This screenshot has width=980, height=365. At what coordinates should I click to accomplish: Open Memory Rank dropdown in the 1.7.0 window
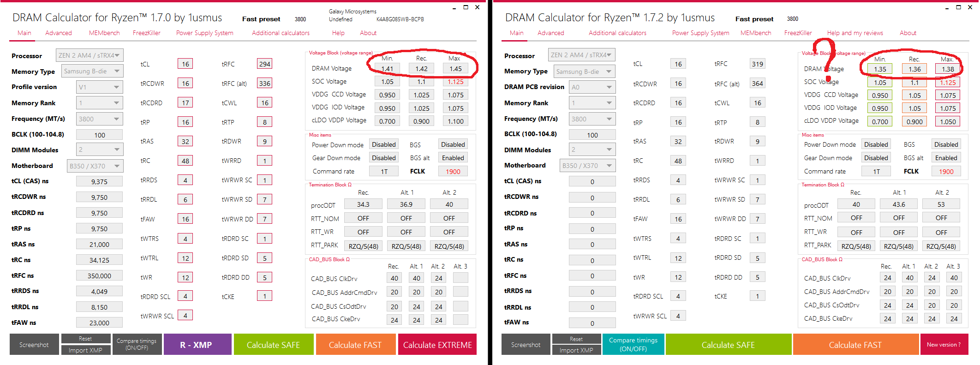tap(100, 103)
